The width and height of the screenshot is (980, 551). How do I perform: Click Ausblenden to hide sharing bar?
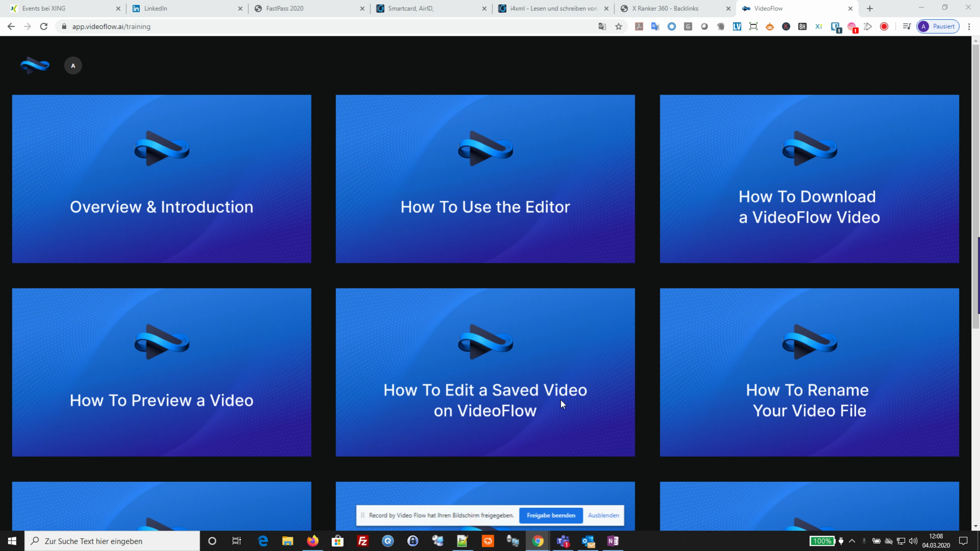[x=603, y=515]
